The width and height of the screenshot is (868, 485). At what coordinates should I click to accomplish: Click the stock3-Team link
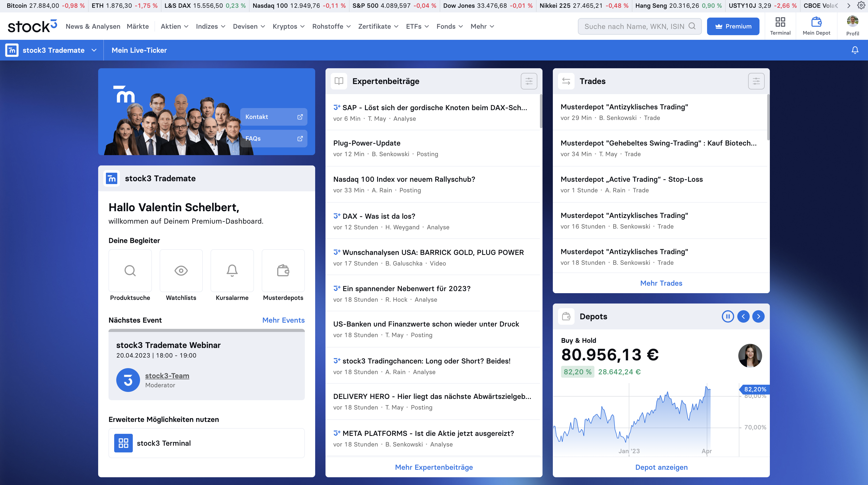(167, 376)
